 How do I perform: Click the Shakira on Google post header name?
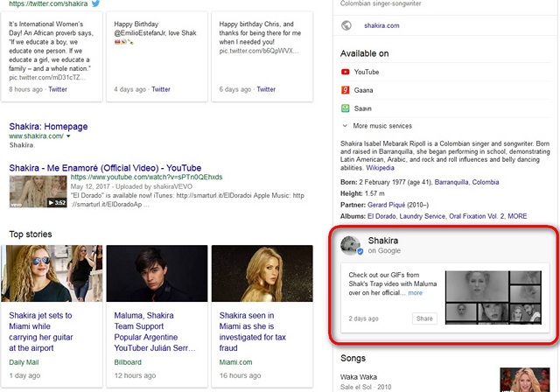(383, 241)
